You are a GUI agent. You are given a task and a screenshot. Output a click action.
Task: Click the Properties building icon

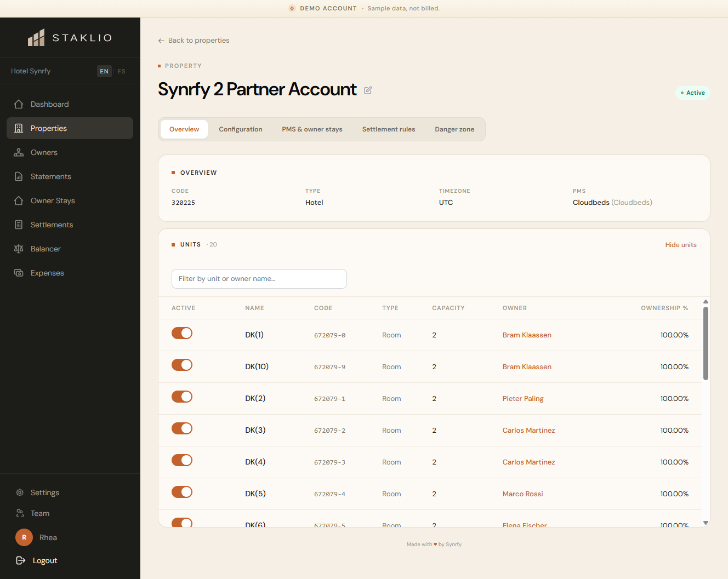[19, 128]
